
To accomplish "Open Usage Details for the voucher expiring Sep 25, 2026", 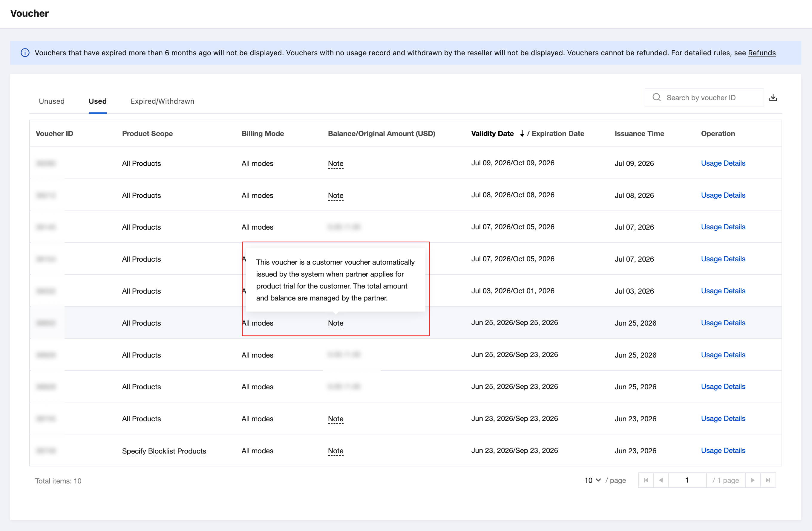I will pyautogui.click(x=723, y=323).
